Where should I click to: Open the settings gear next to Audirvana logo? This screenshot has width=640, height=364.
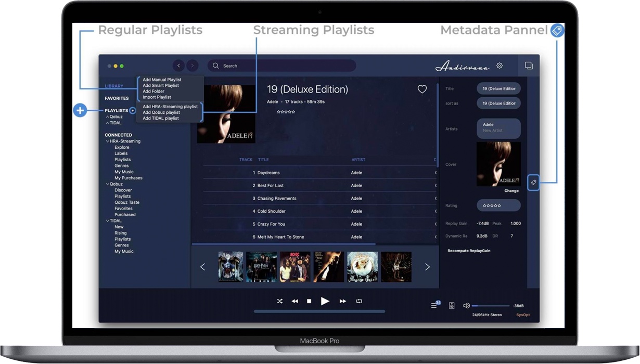(x=500, y=66)
